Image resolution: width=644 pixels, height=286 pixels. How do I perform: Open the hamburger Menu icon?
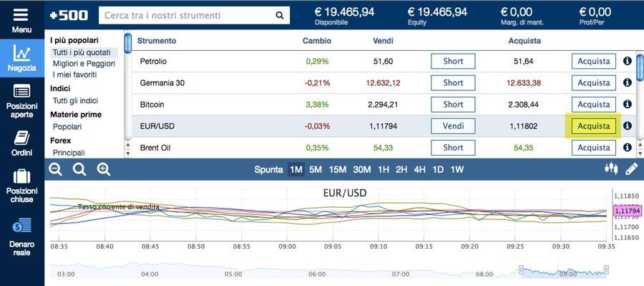(21, 15)
